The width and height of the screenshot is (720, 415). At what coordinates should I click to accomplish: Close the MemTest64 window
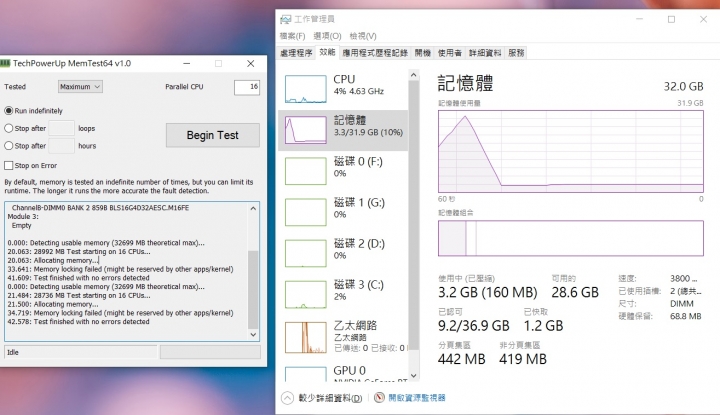[x=251, y=63]
